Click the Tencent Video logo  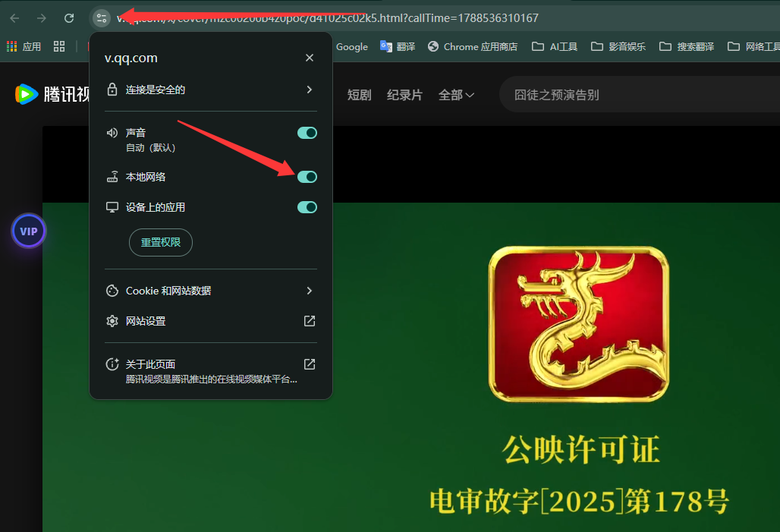[x=52, y=94]
